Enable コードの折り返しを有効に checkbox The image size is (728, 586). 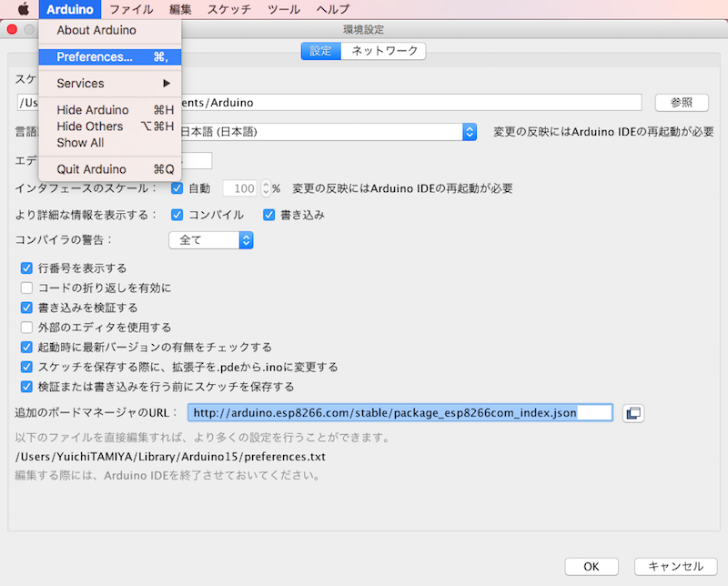point(26,288)
